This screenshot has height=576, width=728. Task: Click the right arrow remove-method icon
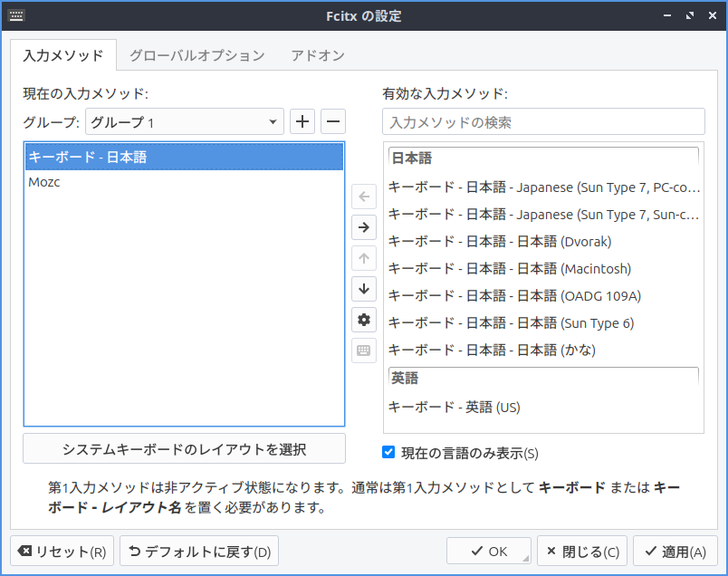364,227
